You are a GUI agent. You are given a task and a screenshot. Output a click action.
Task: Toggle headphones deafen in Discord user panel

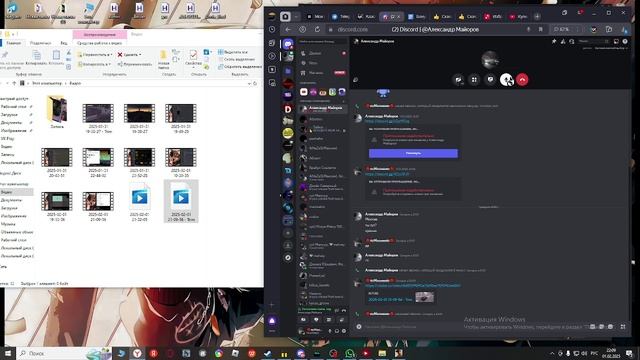click(x=337, y=331)
